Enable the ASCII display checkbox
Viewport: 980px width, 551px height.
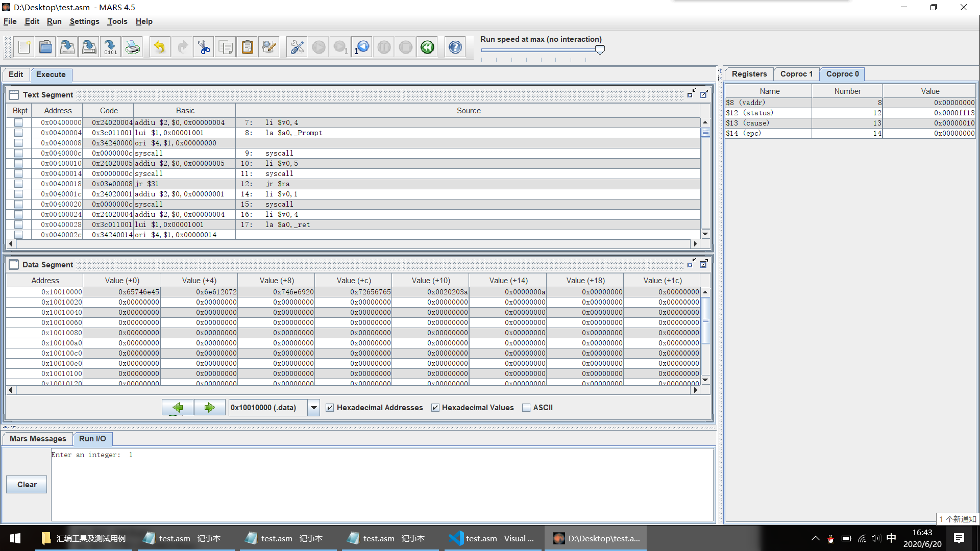pyautogui.click(x=526, y=408)
